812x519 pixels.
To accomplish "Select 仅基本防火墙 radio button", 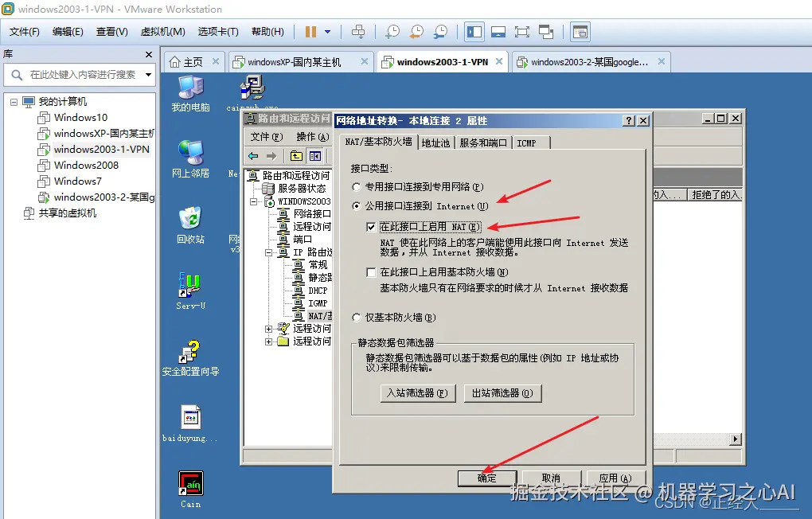I will [357, 318].
